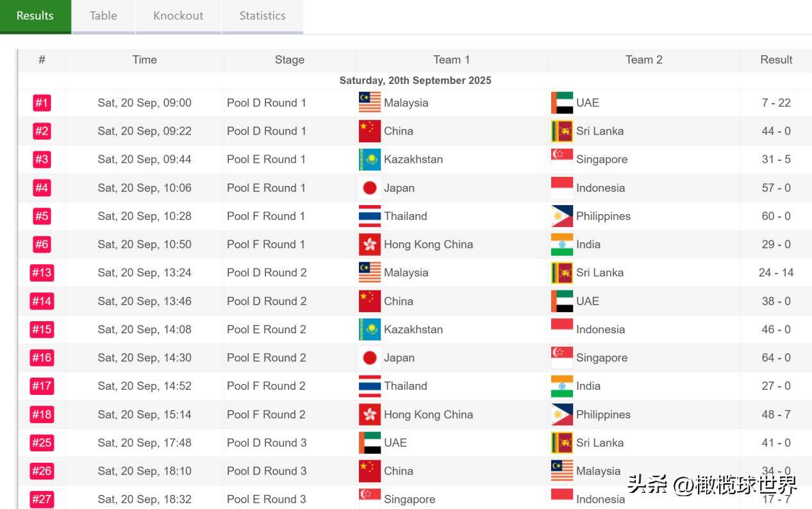Click the Sri Lanka flag in match #2
The image size is (812, 509).
pos(562,131)
